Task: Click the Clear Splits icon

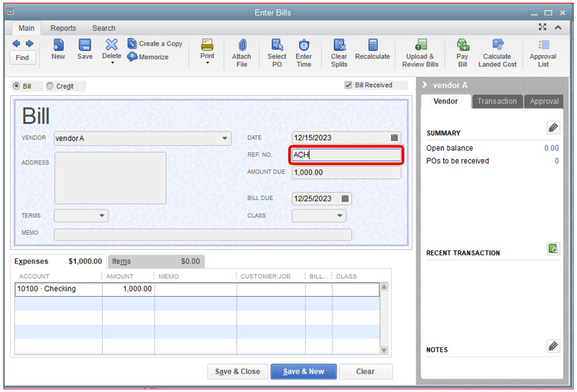Action: click(339, 46)
